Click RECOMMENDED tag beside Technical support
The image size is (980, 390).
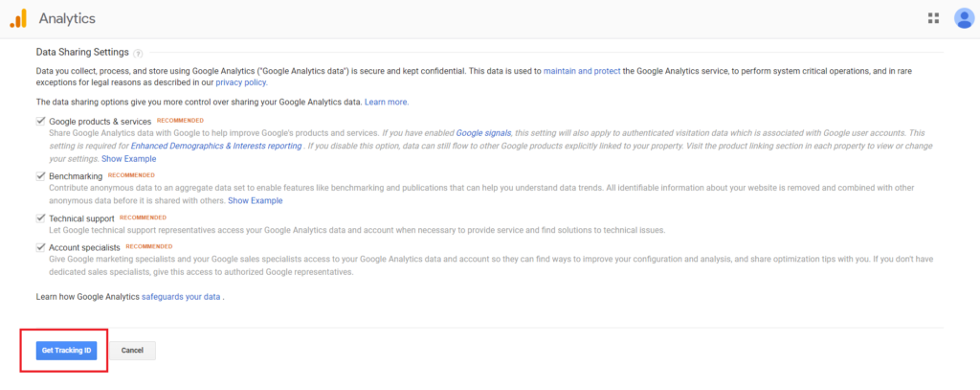[144, 218]
